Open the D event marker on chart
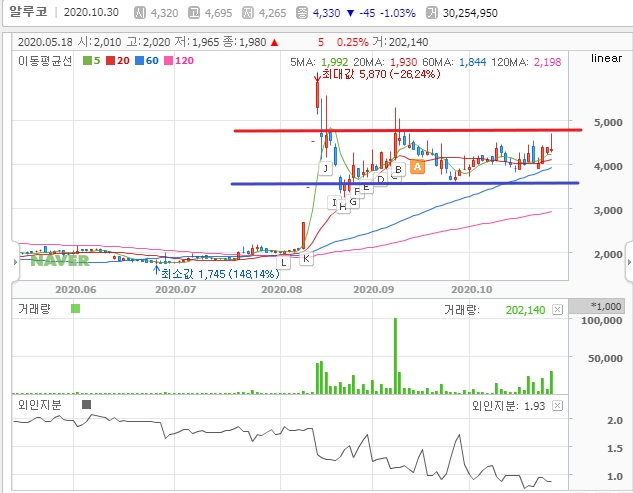This screenshot has height=493, width=633. (x=381, y=179)
